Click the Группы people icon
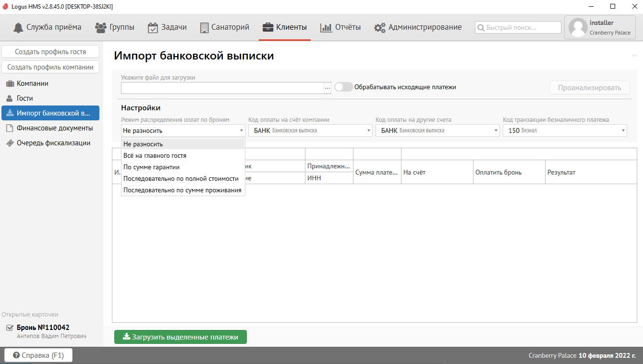643x364 pixels. pyautogui.click(x=101, y=27)
